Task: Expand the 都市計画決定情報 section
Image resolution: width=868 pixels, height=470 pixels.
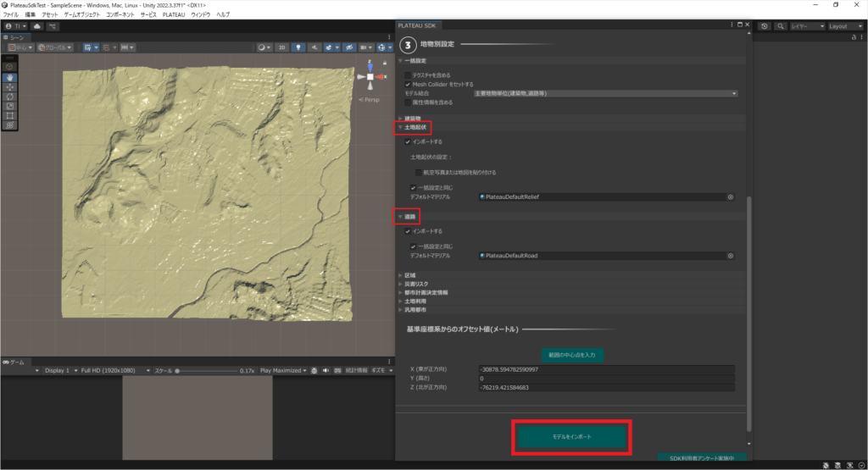Action: (x=423, y=293)
